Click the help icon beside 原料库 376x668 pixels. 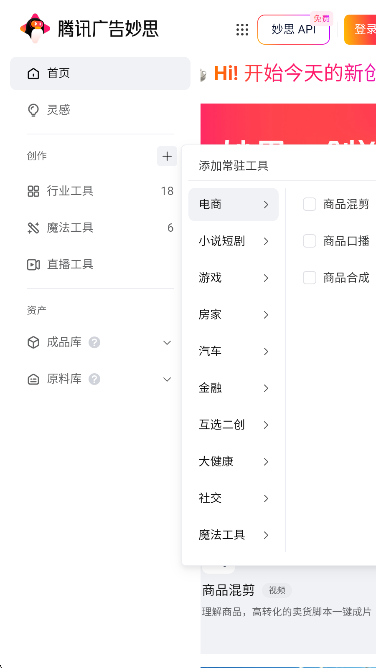click(95, 379)
